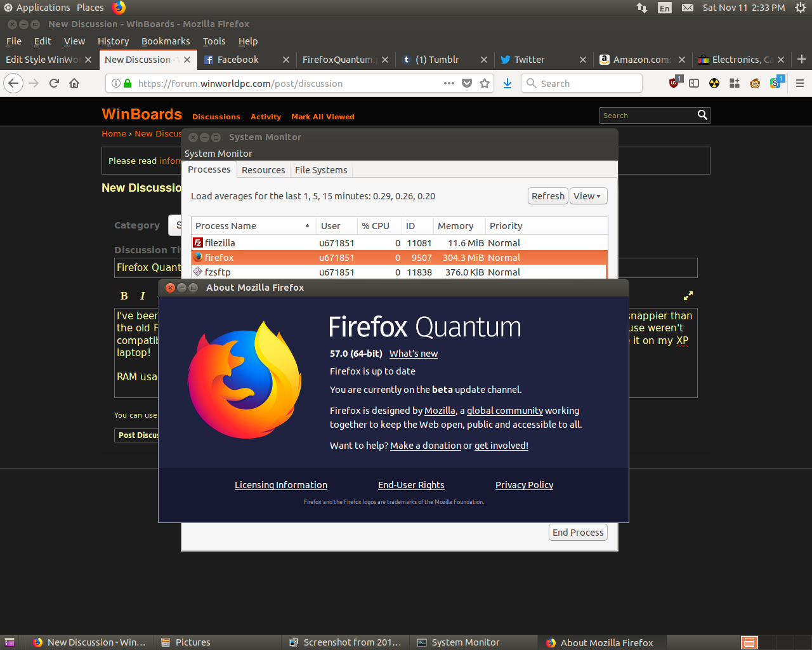Screen dimensions: 812x650
Task: Bookmark this page with the star
Action: click(x=485, y=83)
